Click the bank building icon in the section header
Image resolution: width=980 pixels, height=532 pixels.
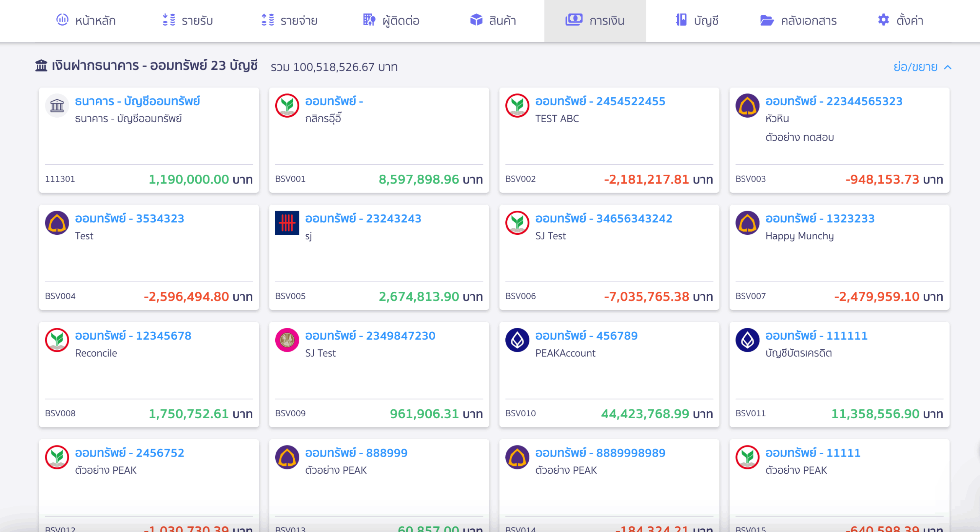41,65
